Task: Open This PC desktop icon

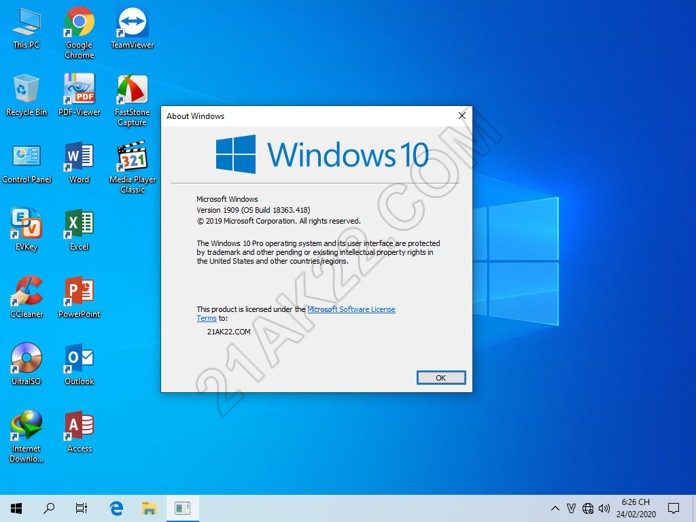Action: pos(26,27)
